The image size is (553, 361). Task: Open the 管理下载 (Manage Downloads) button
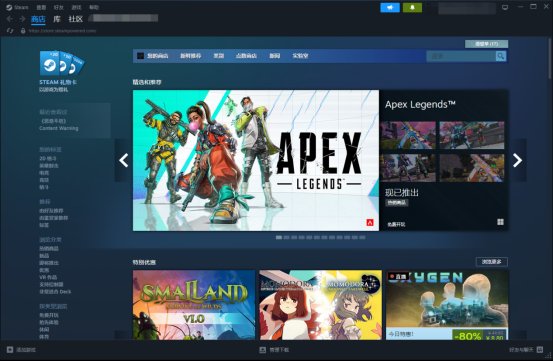pos(274,350)
